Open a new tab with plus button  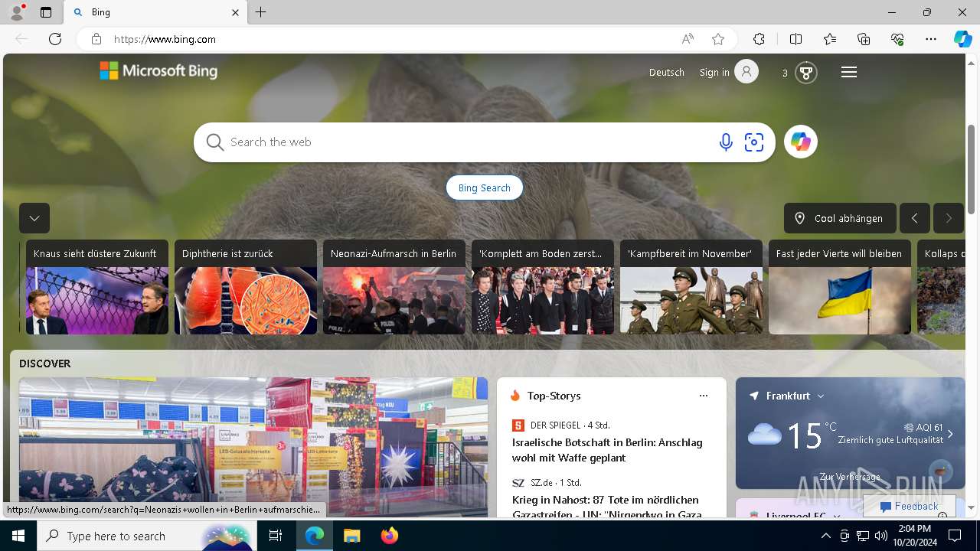coord(261,12)
